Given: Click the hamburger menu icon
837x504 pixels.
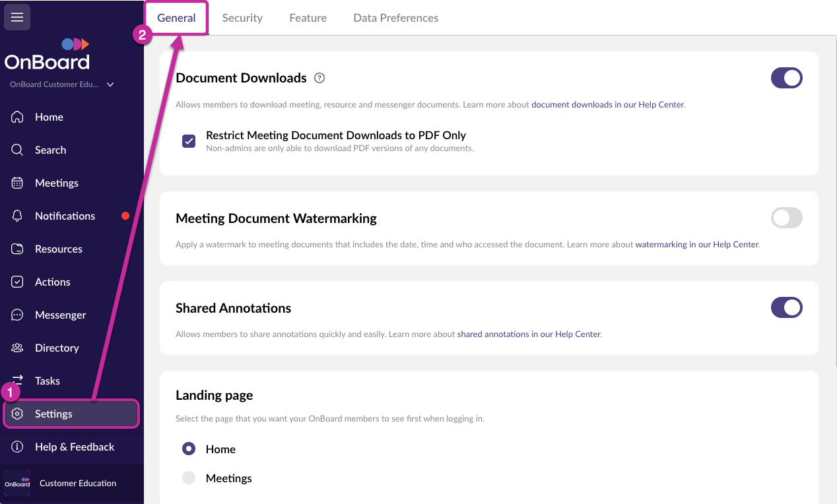Looking at the screenshot, I should point(17,17).
